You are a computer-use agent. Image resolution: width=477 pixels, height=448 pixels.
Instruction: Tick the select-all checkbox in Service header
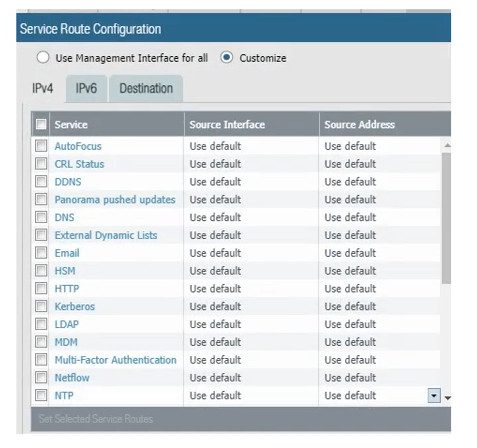pyautogui.click(x=41, y=124)
